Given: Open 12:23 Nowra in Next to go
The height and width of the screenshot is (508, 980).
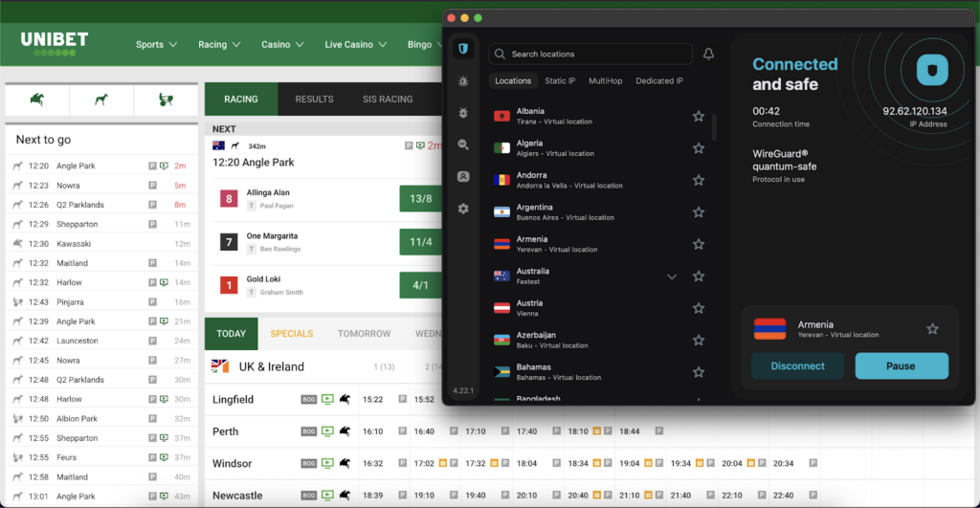Looking at the screenshot, I should pos(101,186).
